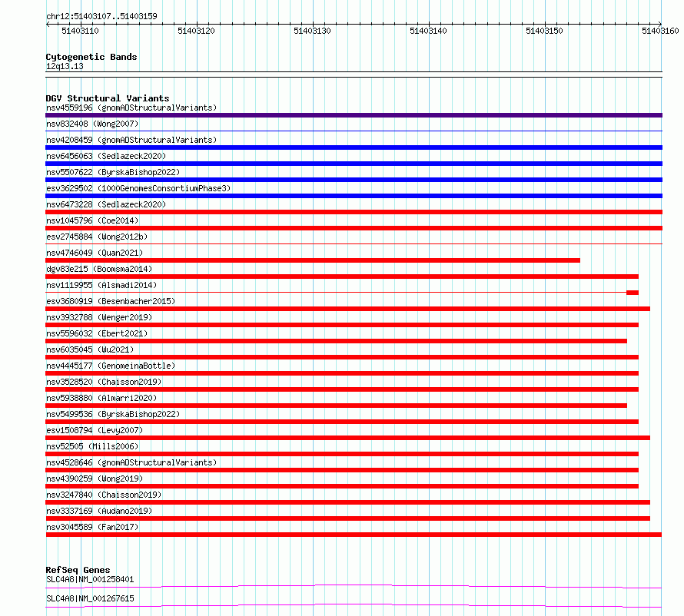684x616 pixels.
Task: Open variant nsv4746049 (Quan2021)
Action: pos(95,253)
